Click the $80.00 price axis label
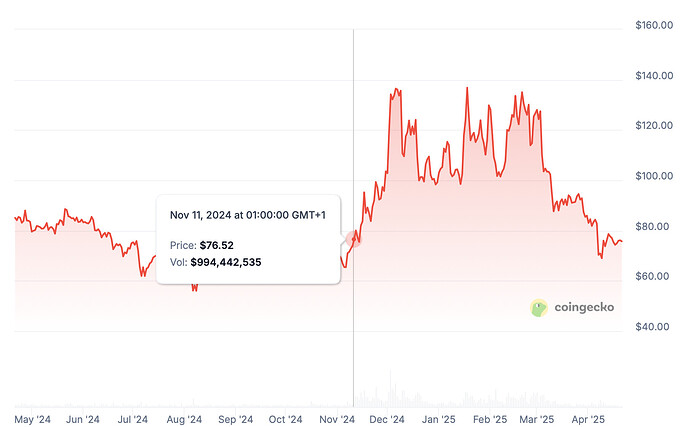Image resolution: width=690 pixels, height=427 pixels. pyautogui.click(x=652, y=226)
